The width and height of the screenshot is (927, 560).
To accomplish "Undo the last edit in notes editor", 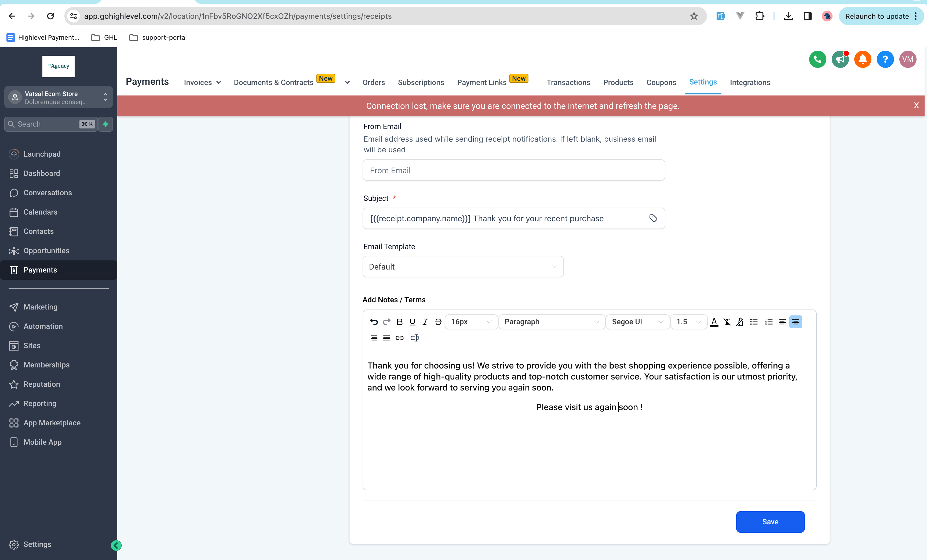I will (374, 322).
